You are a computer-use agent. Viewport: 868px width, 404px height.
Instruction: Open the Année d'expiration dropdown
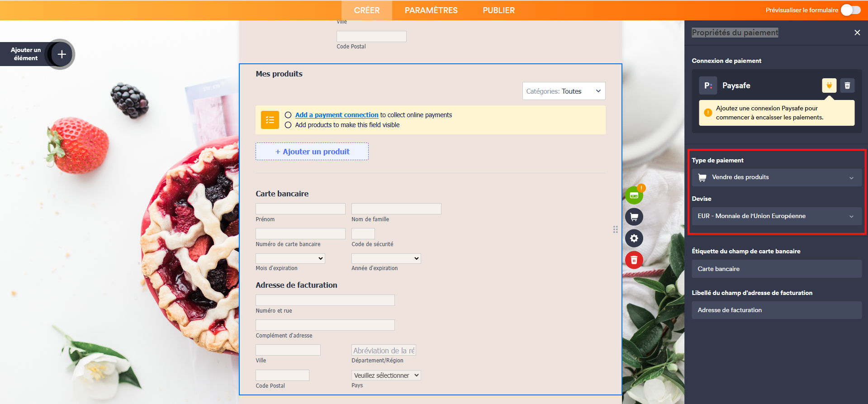[x=386, y=258]
